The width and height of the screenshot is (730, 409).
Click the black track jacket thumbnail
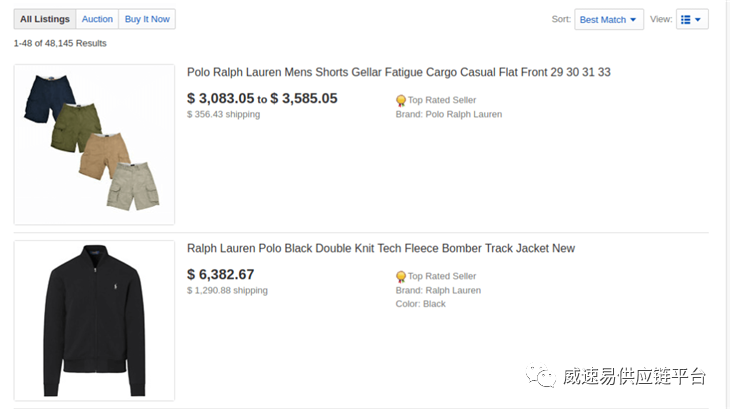tap(95, 321)
